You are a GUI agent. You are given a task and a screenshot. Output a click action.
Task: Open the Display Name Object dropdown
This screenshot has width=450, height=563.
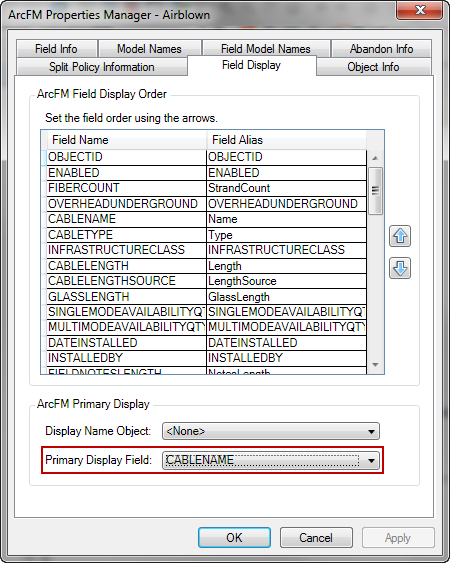(x=271, y=431)
